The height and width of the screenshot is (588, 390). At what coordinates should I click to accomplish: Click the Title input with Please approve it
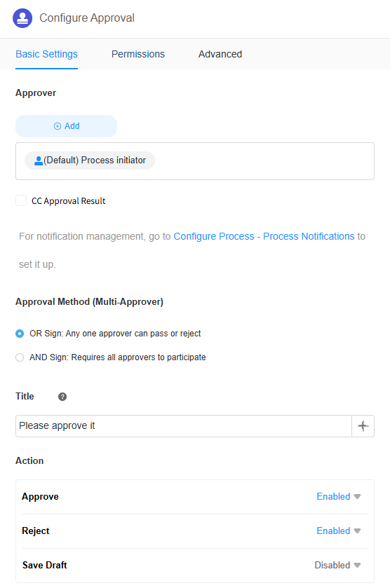tap(184, 426)
